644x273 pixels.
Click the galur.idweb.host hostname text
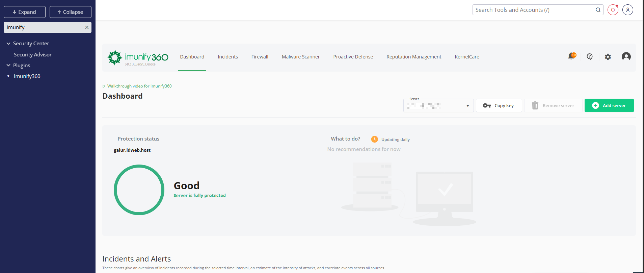point(132,150)
